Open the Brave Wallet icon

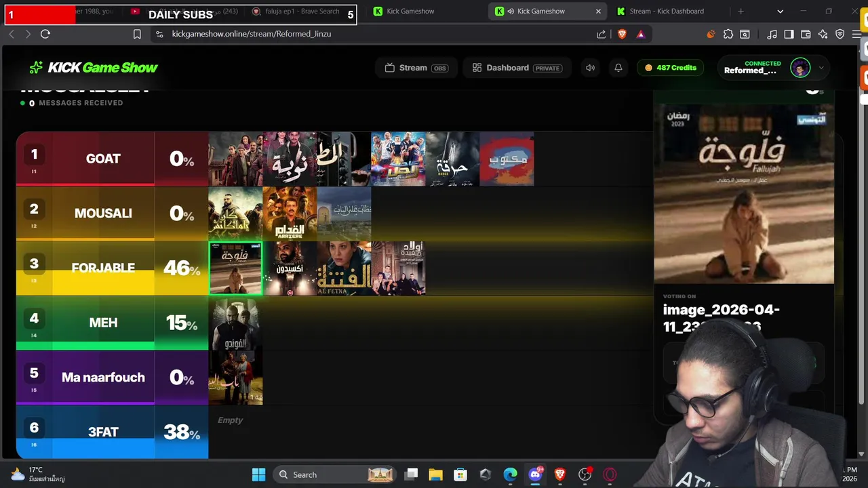point(806,34)
